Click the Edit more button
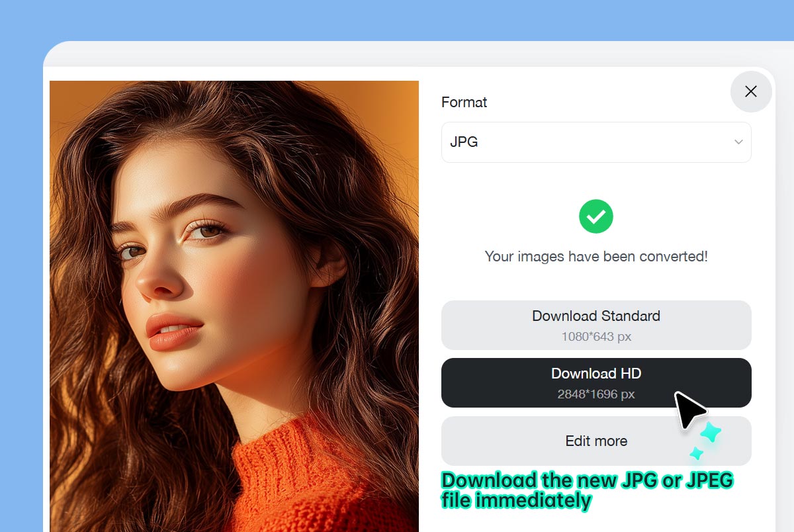794x532 pixels. 596,441
